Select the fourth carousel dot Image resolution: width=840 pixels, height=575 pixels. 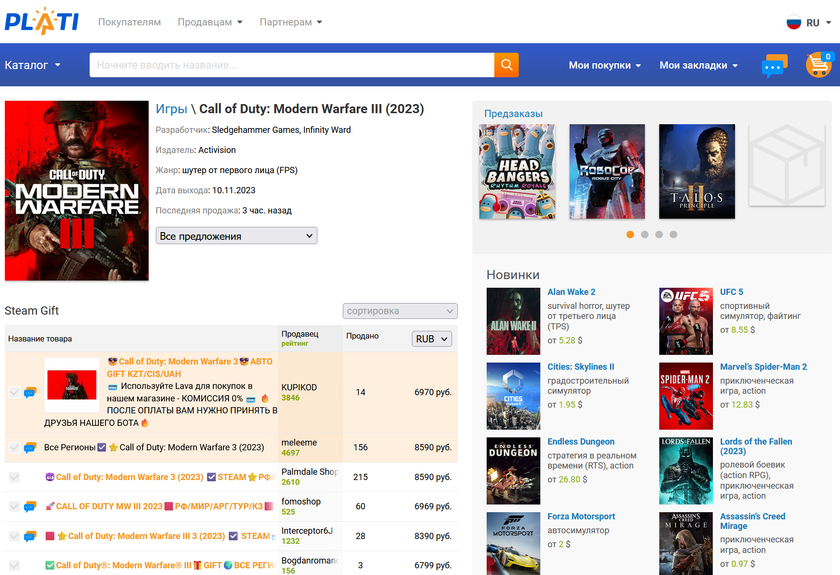pyautogui.click(x=673, y=234)
